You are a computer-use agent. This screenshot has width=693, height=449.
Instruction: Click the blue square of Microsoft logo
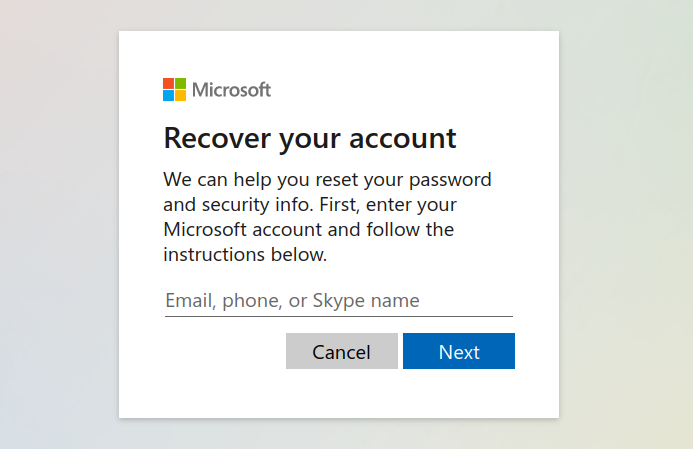tap(168, 95)
